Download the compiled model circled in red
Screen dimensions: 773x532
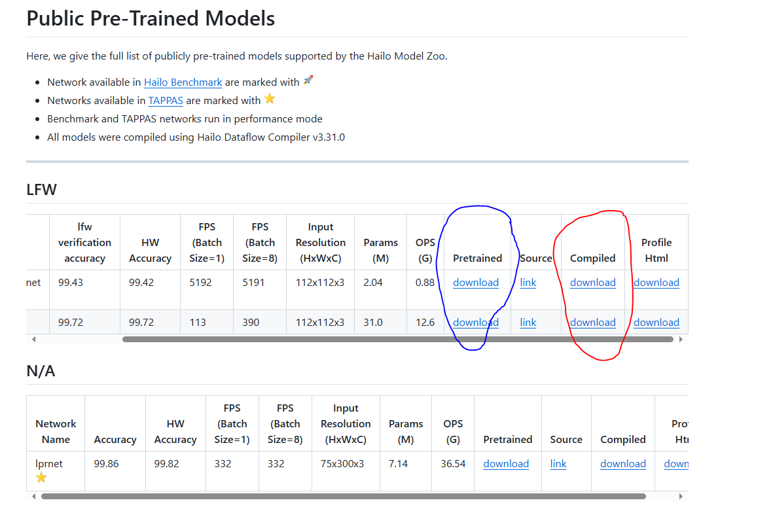click(592, 282)
